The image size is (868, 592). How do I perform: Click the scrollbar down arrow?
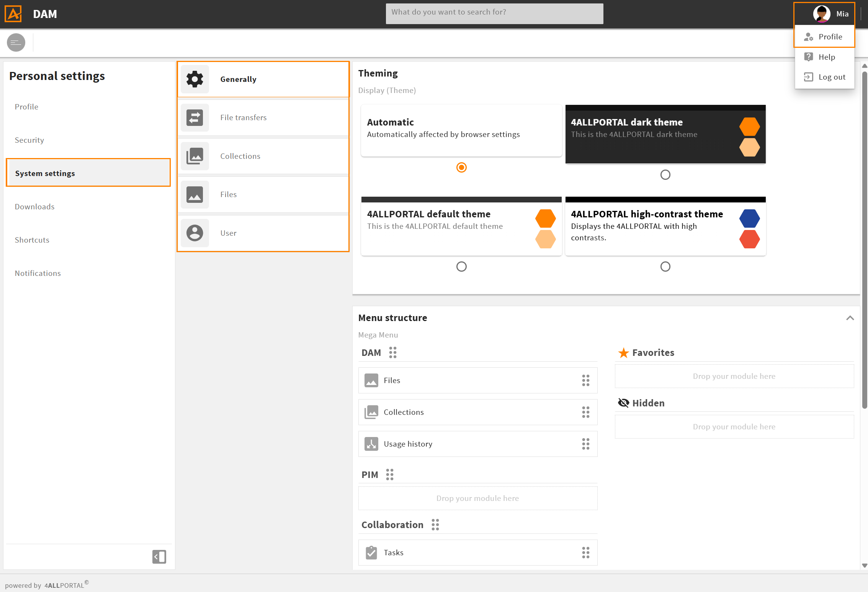864,565
